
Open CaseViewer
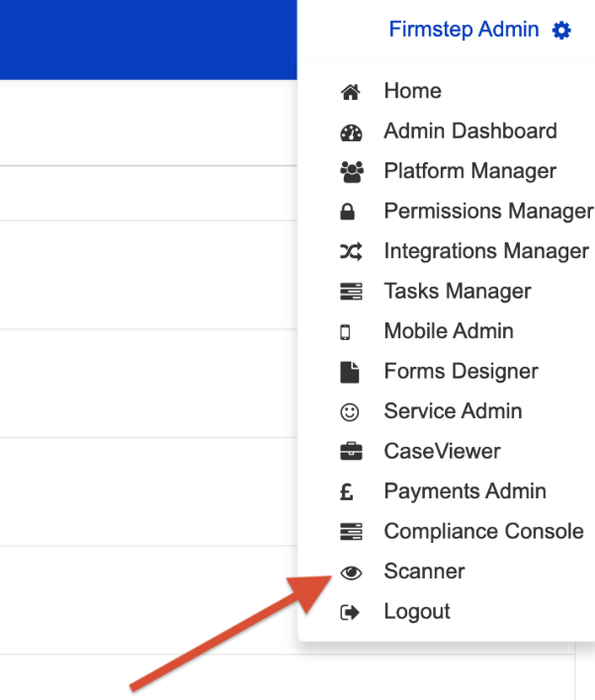pos(443,451)
